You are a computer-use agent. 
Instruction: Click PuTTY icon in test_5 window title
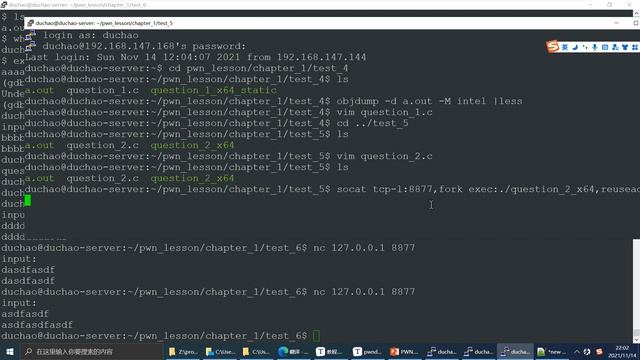[x=31, y=23]
